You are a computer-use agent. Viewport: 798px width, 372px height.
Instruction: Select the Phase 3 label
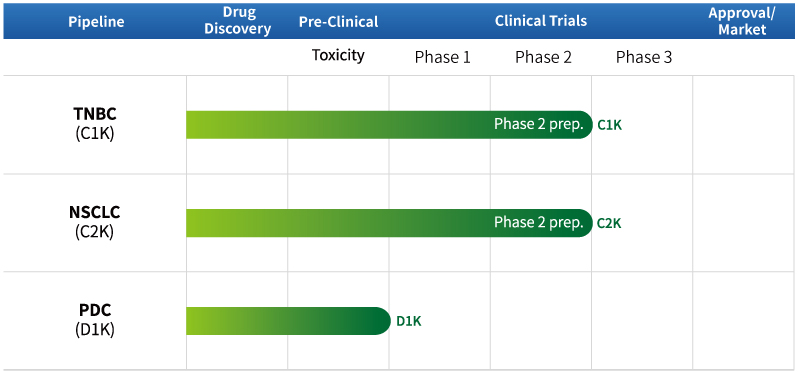(644, 57)
